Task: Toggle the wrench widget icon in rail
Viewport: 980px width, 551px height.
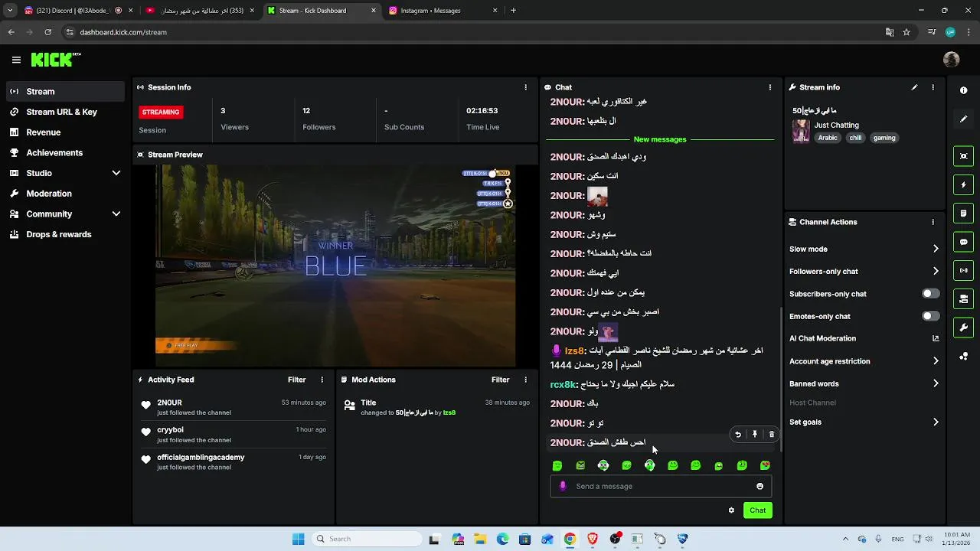Action: (963, 328)
